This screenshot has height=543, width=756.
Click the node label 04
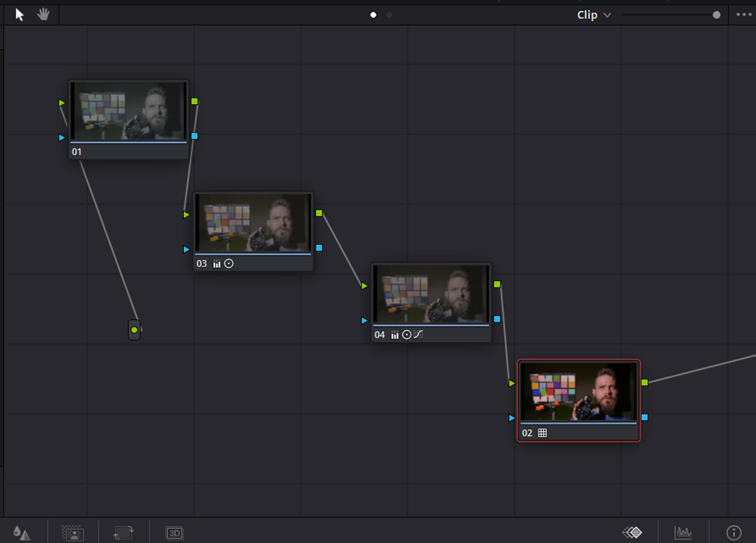tap(380, 335)
